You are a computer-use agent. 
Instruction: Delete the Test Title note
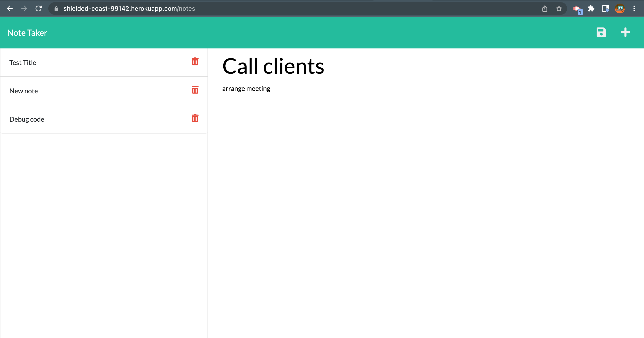[195, 62]
